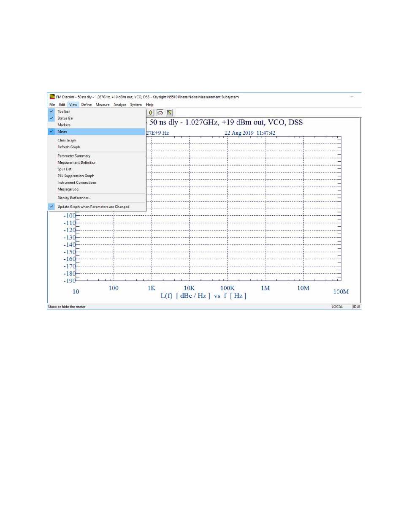This screenshot has width=401, height=532.
Task: Open Instrument Connections
Action: tap(96, 182)
